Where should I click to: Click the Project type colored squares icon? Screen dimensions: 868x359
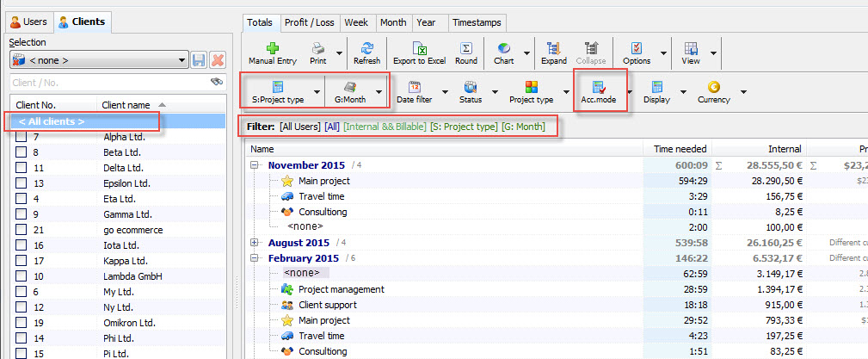coord(531,87)
